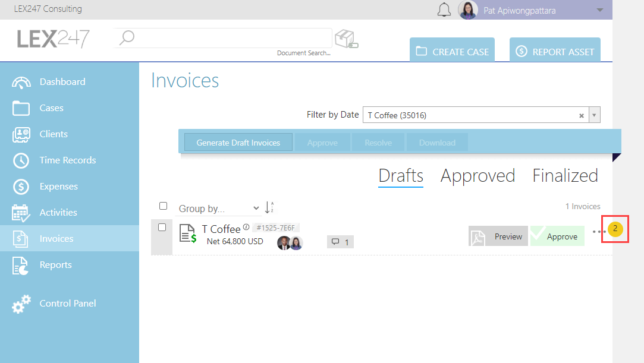Open the T Coffee invoice title

221,229
